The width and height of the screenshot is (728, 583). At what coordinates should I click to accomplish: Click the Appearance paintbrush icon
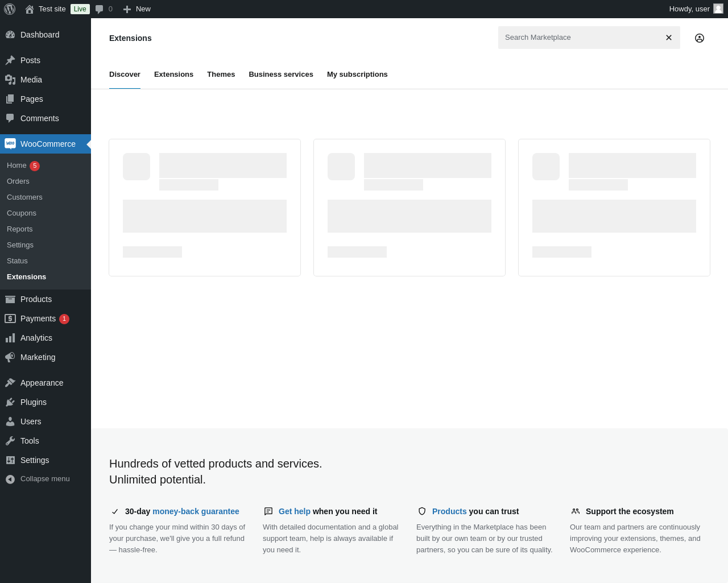(10, 383)
